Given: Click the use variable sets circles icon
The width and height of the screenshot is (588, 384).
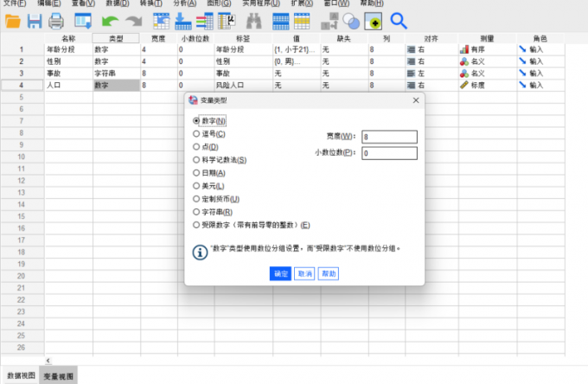Looking at the screenshot, I should 351,21.
